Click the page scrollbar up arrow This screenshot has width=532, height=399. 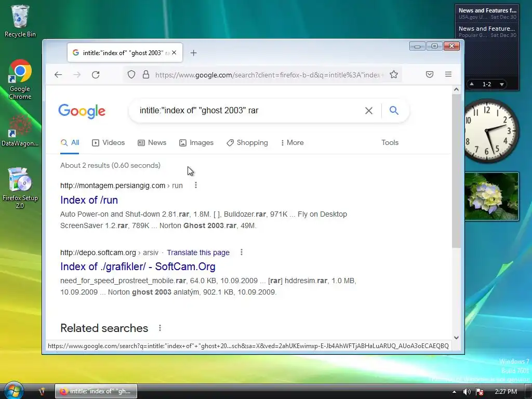point(456,89)
